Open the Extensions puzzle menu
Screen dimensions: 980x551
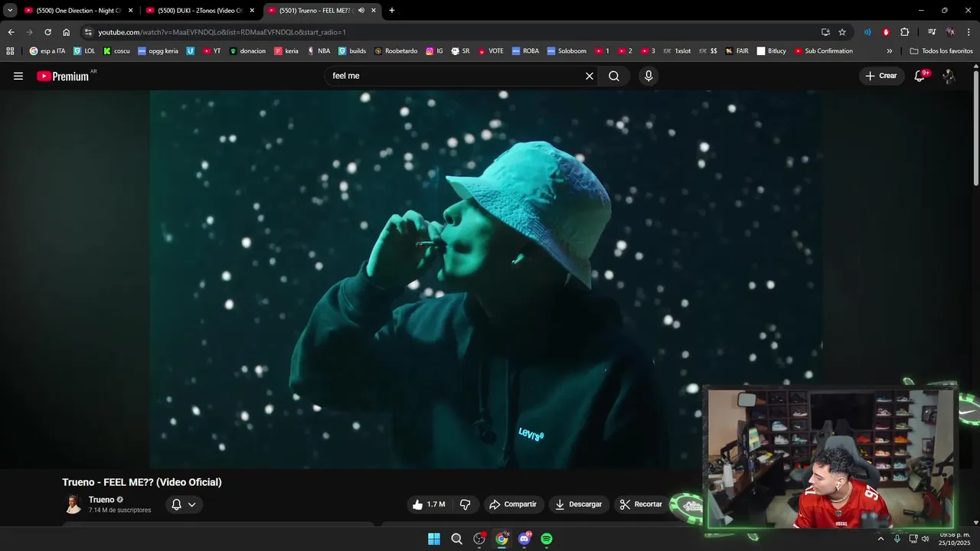tap(904, 32)
